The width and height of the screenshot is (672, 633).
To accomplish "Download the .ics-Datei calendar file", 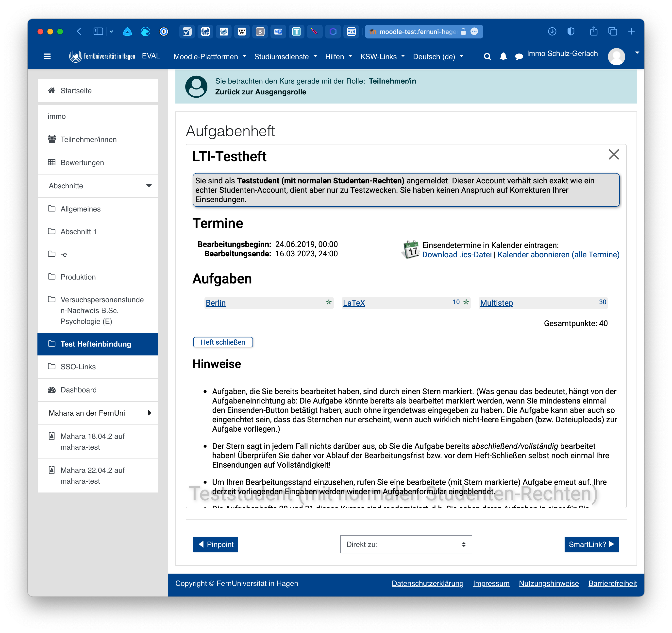I will click(x=457, y=255).
